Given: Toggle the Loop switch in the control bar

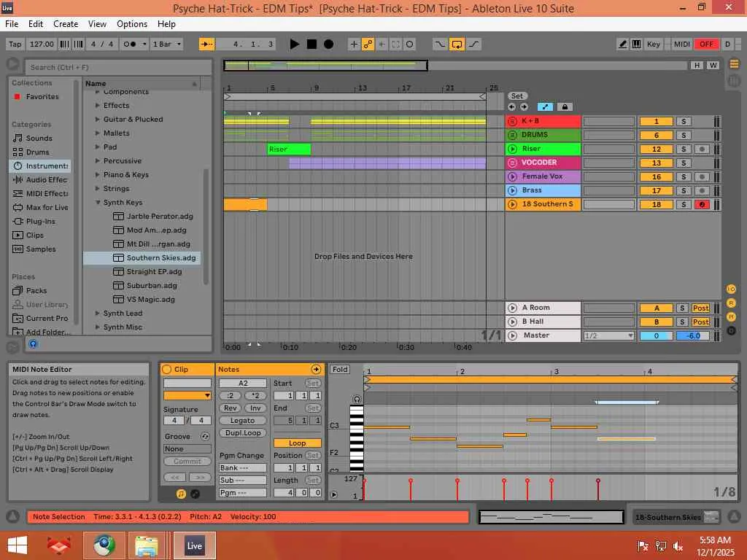Looking at the screenshot, I should [457, 44].
